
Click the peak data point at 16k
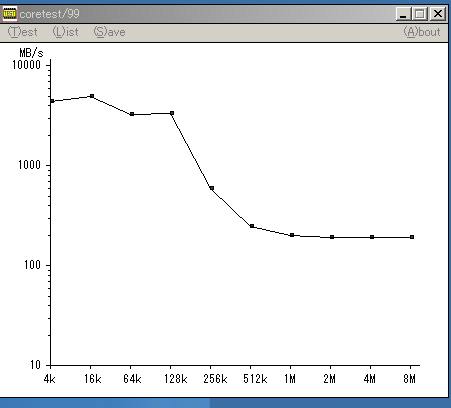(x=92, y=96)
